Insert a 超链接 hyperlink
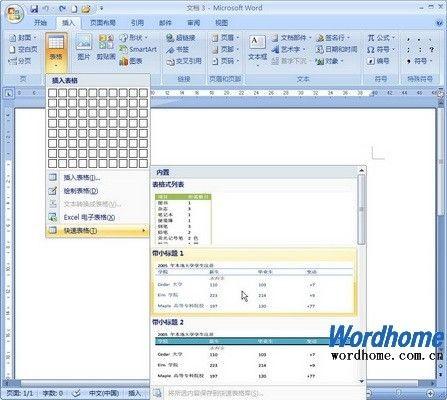The height and width of the screenshot is (400, 447). click(181, 38)
